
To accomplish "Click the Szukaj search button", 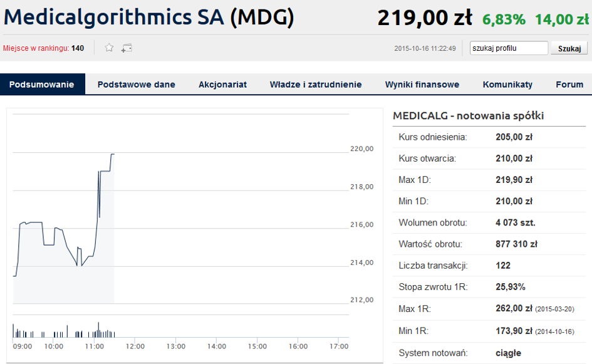I will [x=569, y=48].
